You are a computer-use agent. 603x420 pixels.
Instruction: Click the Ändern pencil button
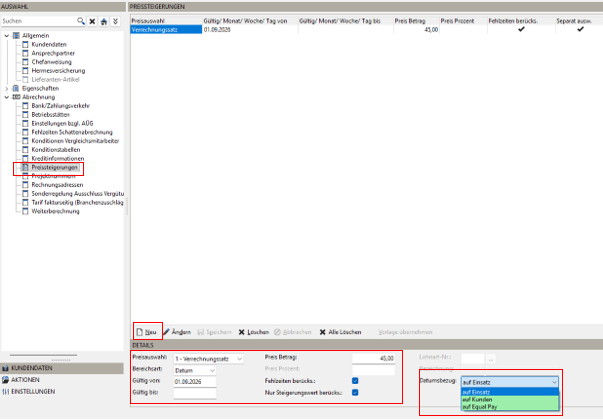click(177, 332)
